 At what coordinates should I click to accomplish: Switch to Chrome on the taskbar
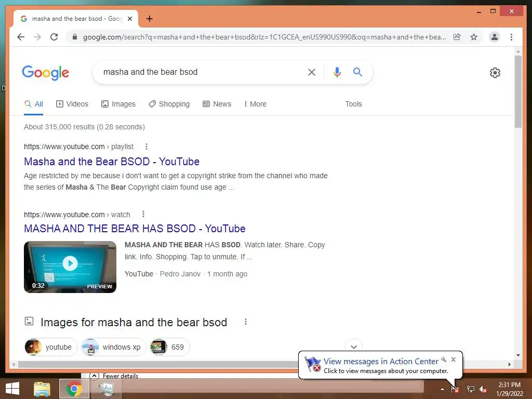[74, 389]
